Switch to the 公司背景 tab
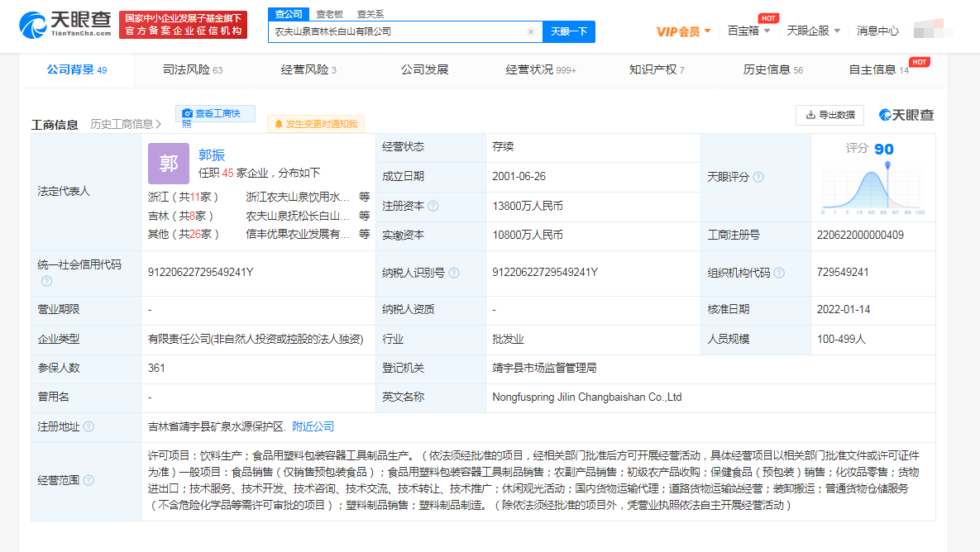 [x=77, y=70]
